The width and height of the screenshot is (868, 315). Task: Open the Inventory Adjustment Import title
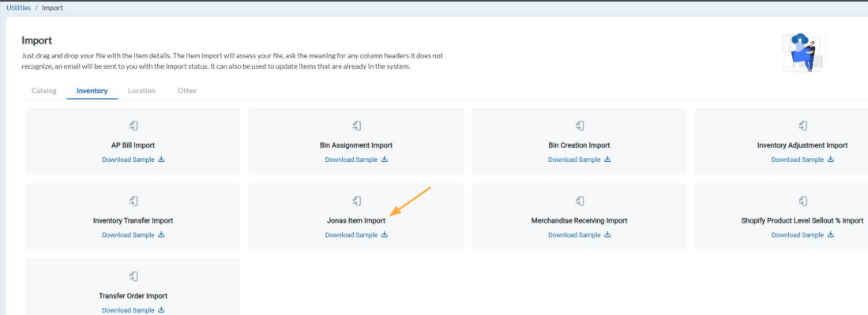802,145
